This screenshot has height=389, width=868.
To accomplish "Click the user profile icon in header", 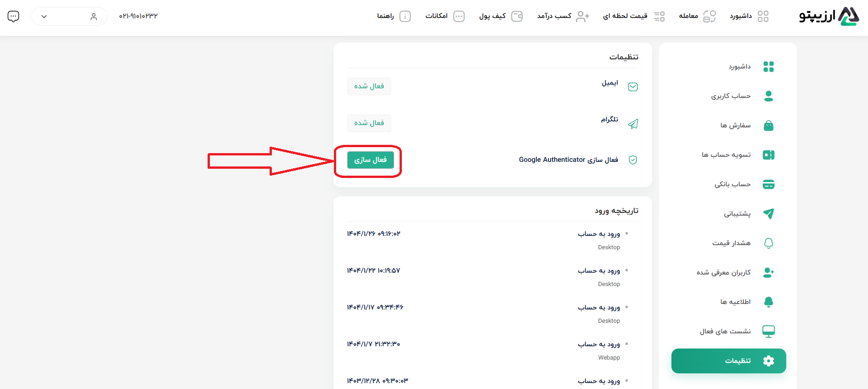I will (x=94, y=17).
